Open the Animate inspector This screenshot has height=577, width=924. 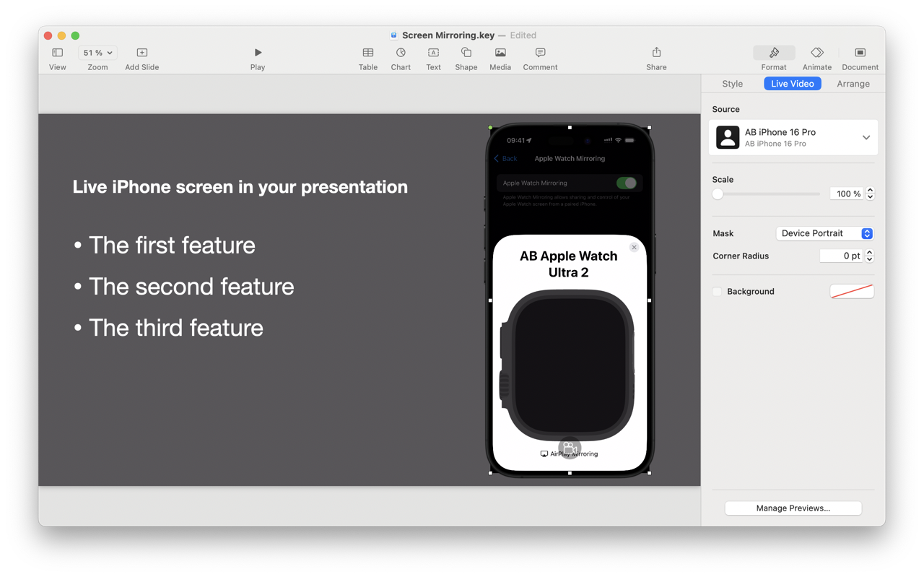pos(816,58)
